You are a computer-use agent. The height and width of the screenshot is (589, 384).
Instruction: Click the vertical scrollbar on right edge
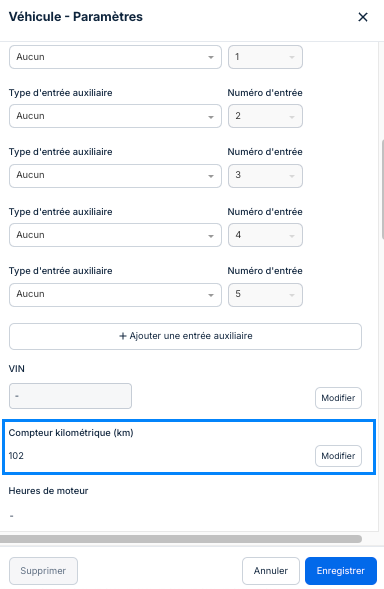click(x=382, y=189)
